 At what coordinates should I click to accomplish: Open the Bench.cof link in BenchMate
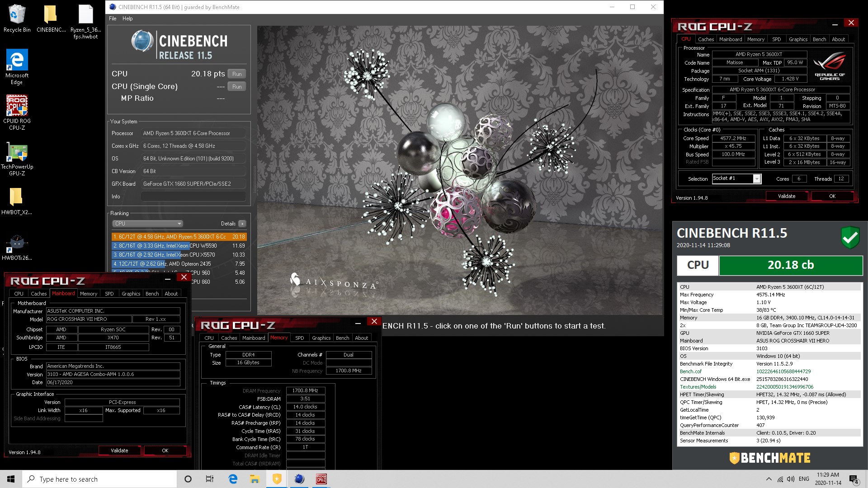[x=690, y=371]
